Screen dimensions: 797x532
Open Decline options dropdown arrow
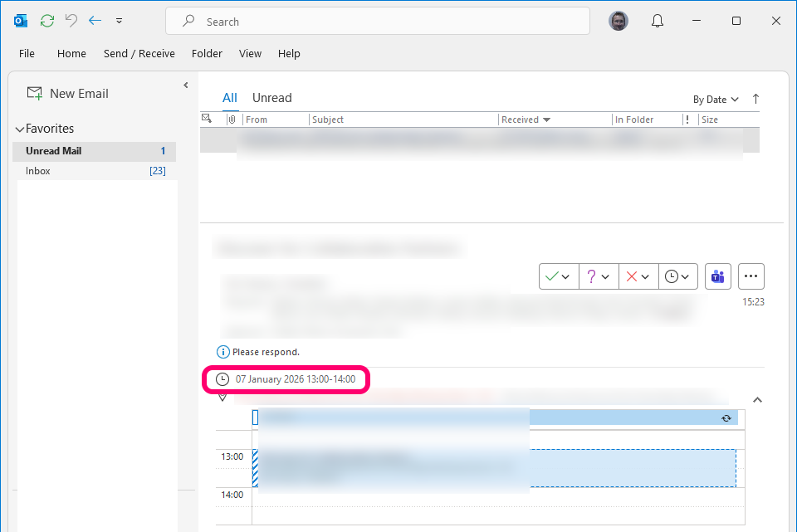pos(645,277)
